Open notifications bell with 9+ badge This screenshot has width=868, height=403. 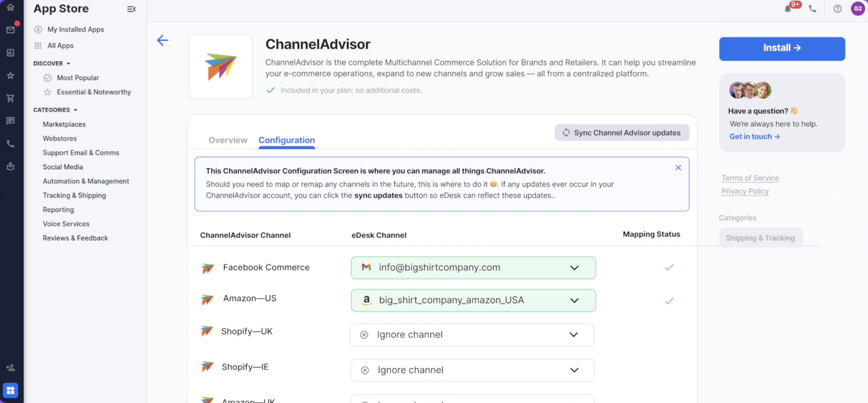788,9
